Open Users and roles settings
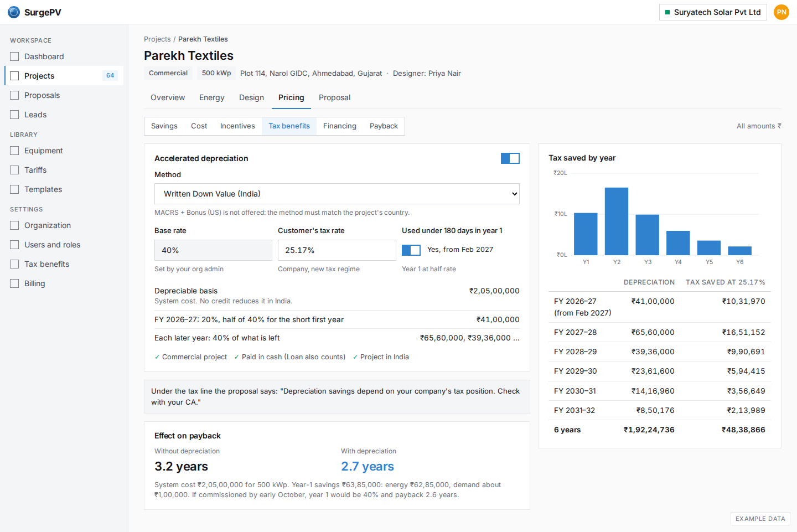This screenshot has width=797, height=532. (52, 245)
